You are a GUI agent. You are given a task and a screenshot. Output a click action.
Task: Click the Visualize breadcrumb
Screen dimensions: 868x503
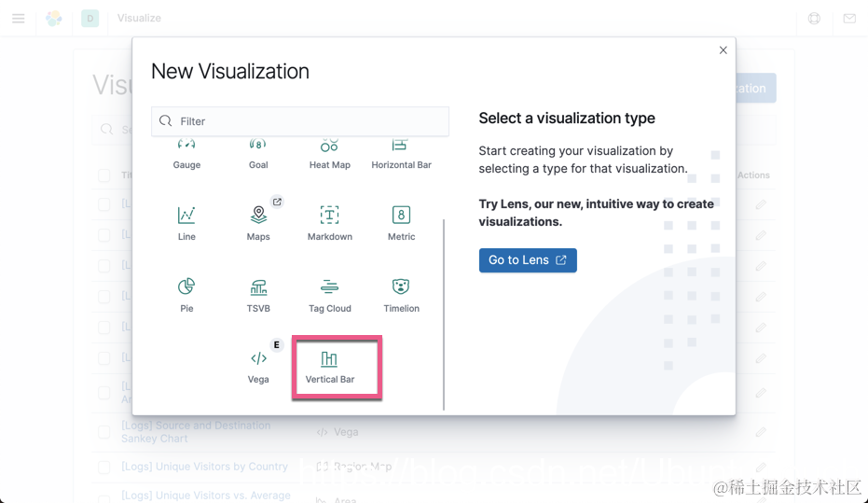pos(139,19)
